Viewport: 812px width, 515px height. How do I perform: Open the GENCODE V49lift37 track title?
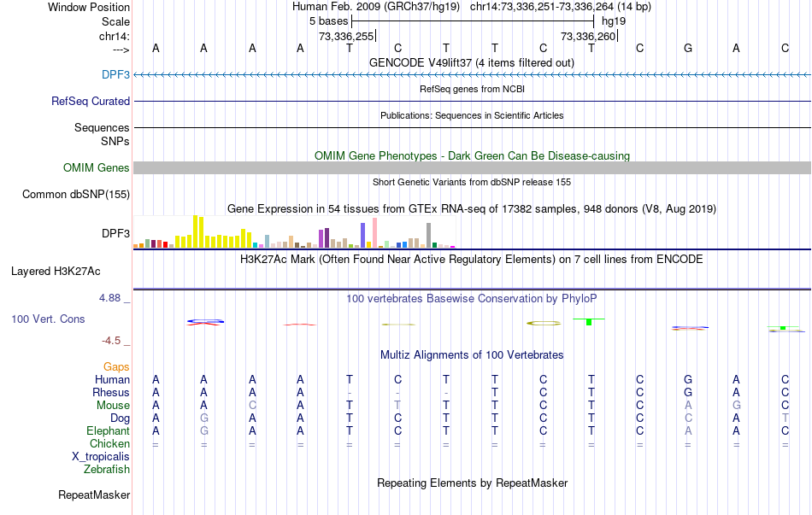click(x=471, y=62)
